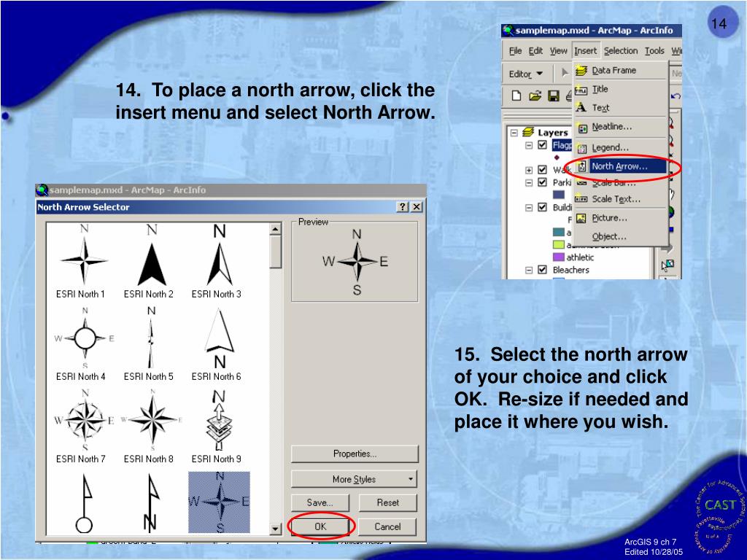This screenshot has width=747, height=560.
Task: Collapse the Buildi layer
Action: click(529, 208)
